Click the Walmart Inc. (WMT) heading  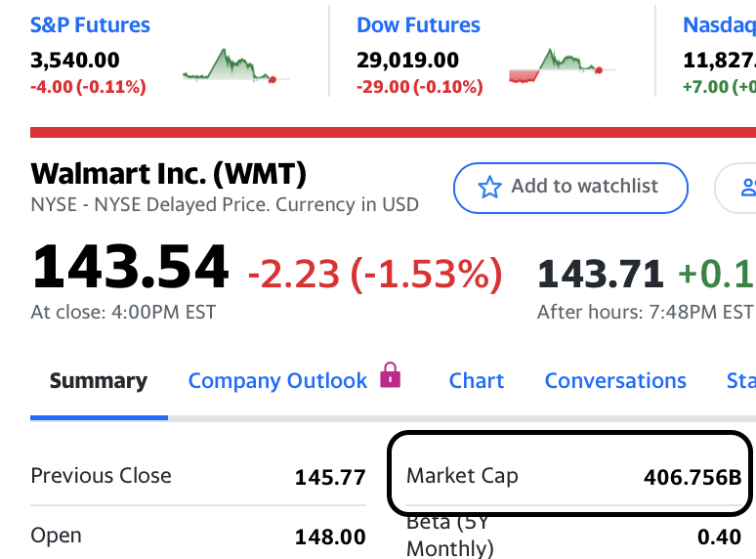coord(168,174)
